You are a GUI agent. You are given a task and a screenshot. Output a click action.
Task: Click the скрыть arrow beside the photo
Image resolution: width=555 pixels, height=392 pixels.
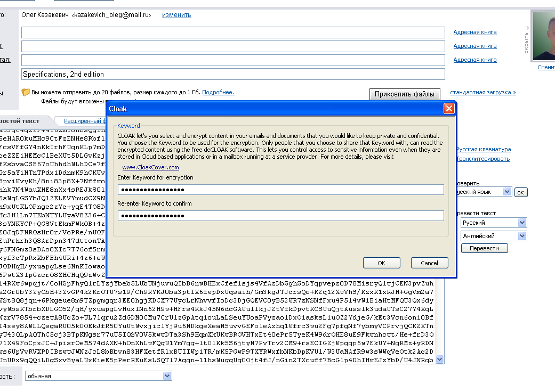pos(526,39)
